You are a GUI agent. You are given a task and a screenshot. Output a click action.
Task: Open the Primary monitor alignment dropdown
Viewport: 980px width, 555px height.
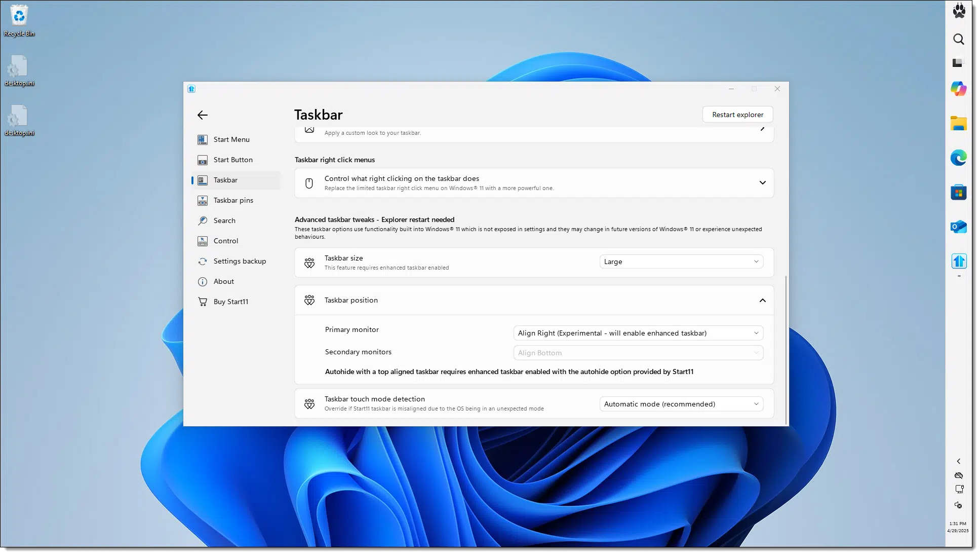(638, 333)
